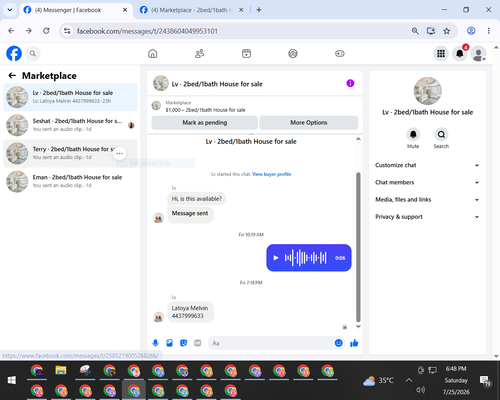Open Eman 2bed/1bath House for sale chat
Viewport: 500px width, 400px height.
click(70, 181)
